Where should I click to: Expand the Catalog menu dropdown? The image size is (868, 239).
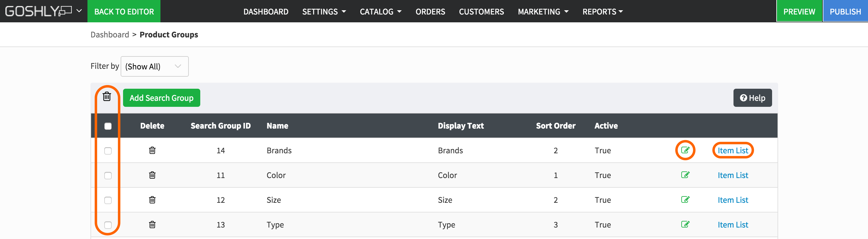coord(380,12)
